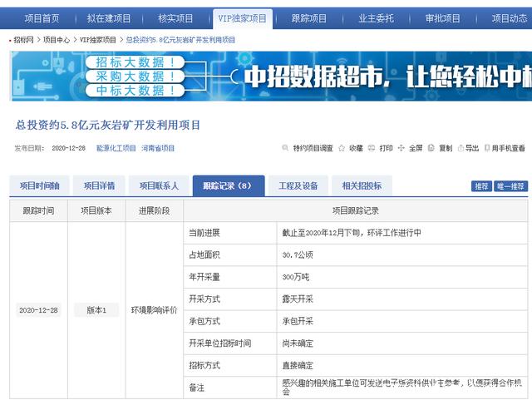Click the 直接确定 bidding method value
The image size is (532, 405).
click(x=298, y=365)
